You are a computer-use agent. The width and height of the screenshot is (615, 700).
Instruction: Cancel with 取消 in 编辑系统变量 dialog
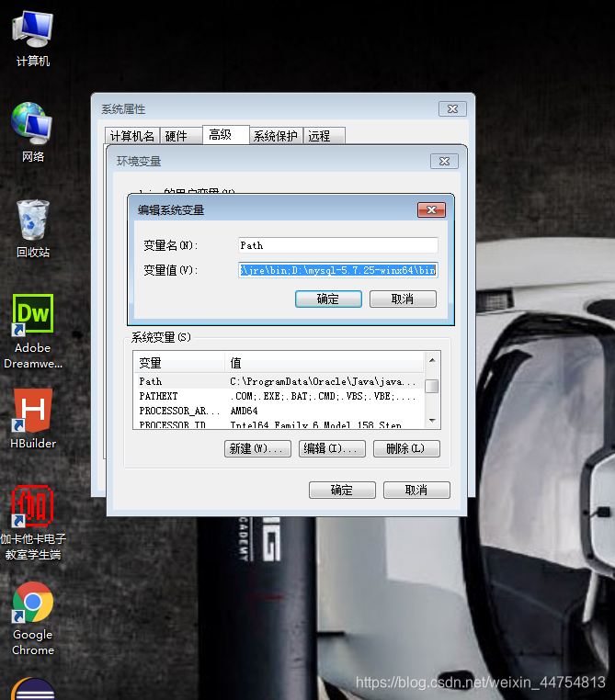tap(403, 299)
